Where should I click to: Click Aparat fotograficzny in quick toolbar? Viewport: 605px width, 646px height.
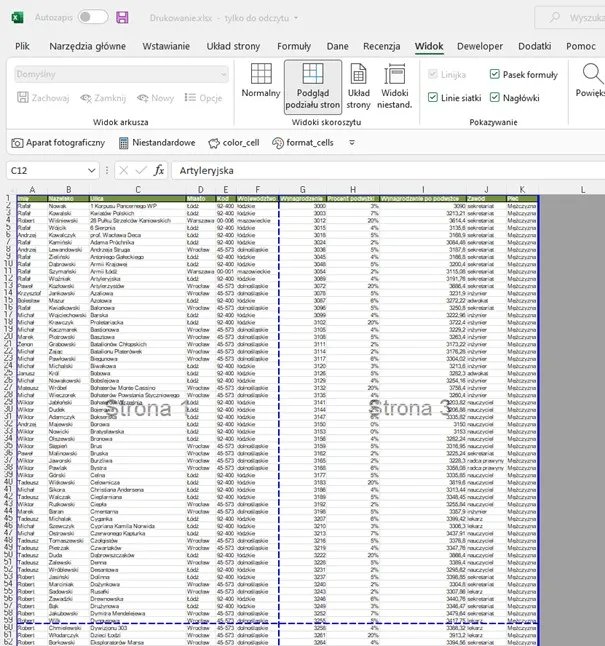pos(58,143)
